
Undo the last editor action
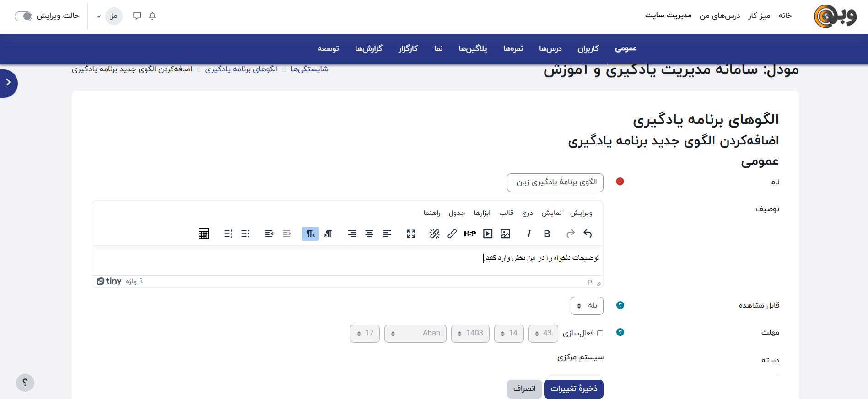(588, 234)
